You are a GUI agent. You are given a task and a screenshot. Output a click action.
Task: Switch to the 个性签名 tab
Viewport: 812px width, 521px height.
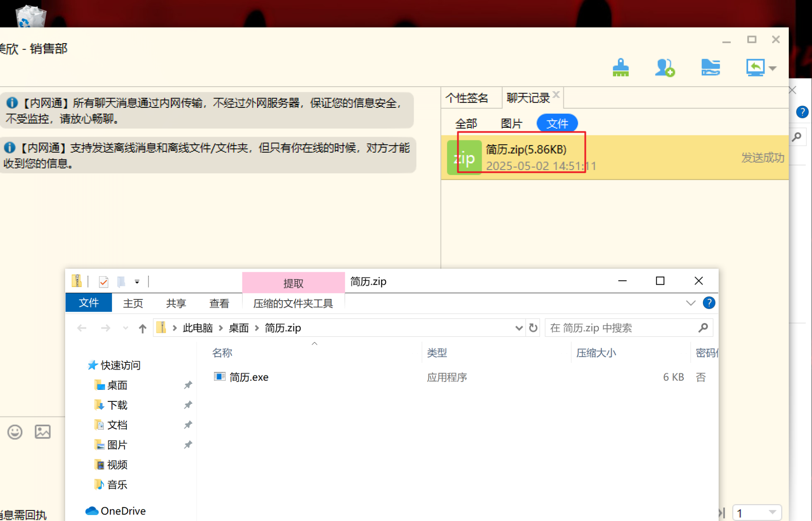click(467, 98)
